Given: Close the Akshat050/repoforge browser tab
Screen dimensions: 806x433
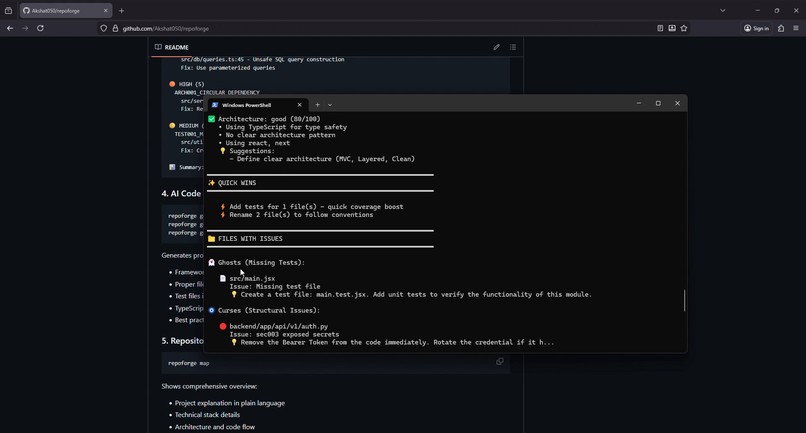Looking at the screenshot, I should click(x=106, y=10).
